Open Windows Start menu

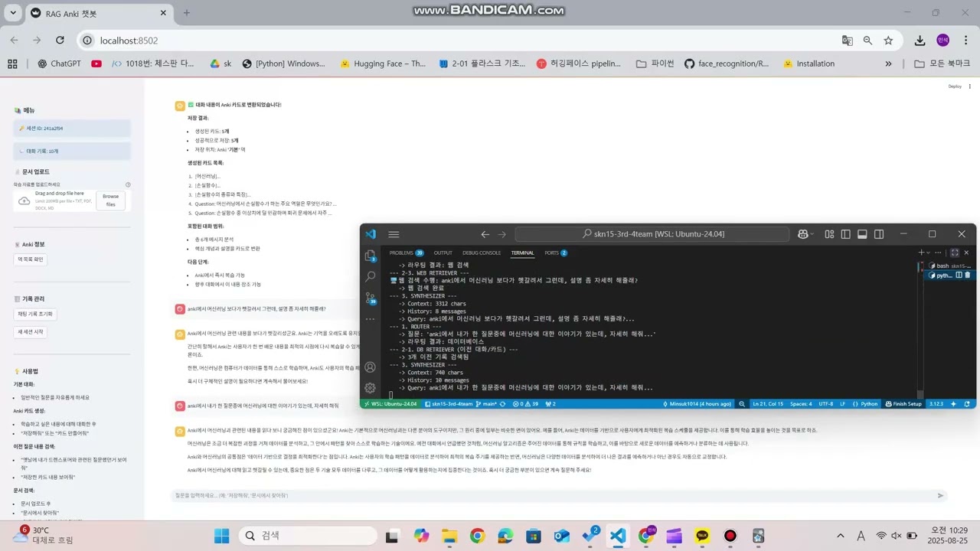click(221, 536)
